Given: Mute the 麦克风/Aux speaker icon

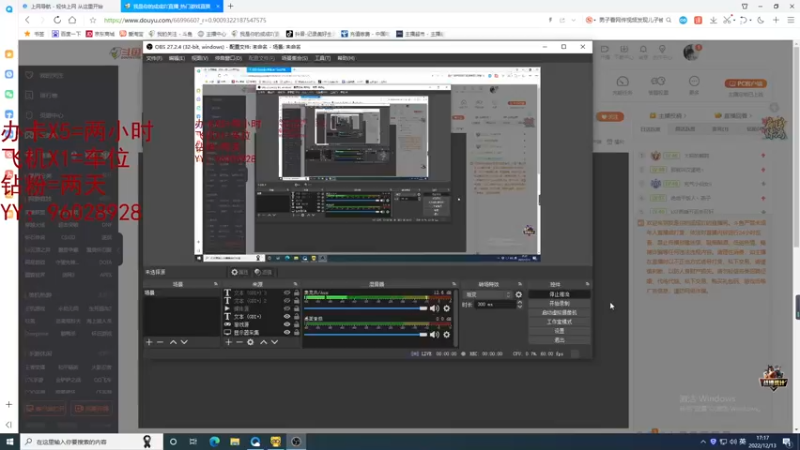Looking at the screenshot, I should (434, 308).
